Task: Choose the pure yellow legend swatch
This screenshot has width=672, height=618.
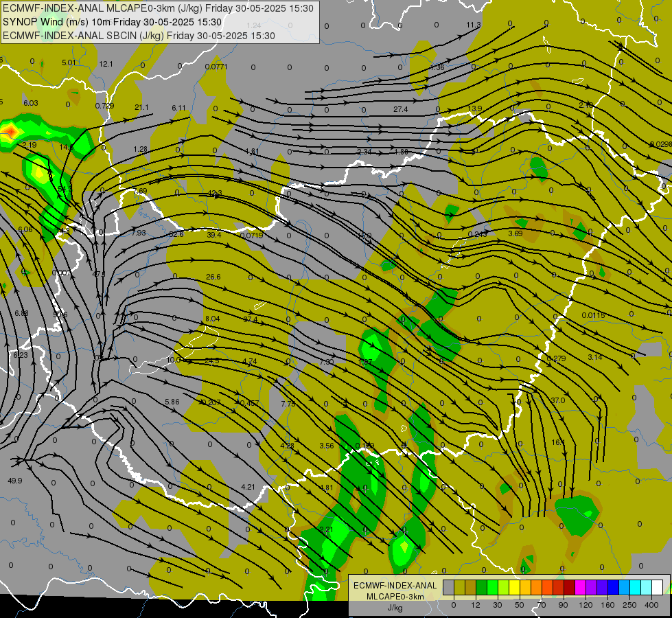Action: coord(514,587)
